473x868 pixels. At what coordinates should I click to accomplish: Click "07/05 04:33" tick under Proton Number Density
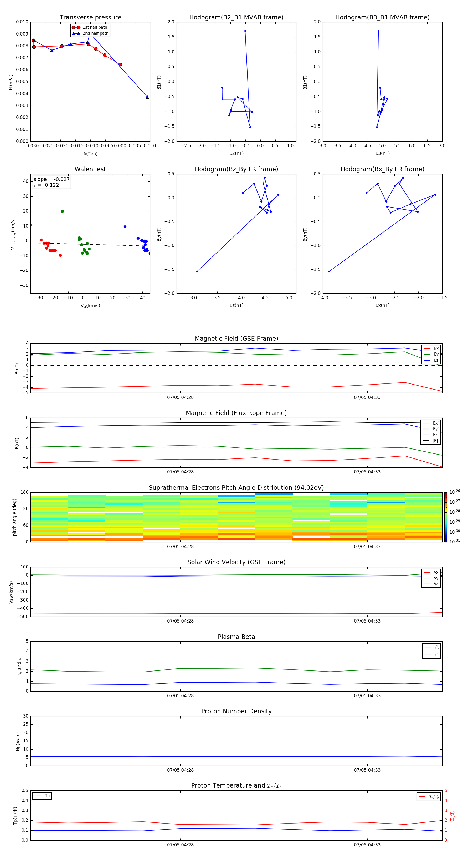click(x=367, y=770)
